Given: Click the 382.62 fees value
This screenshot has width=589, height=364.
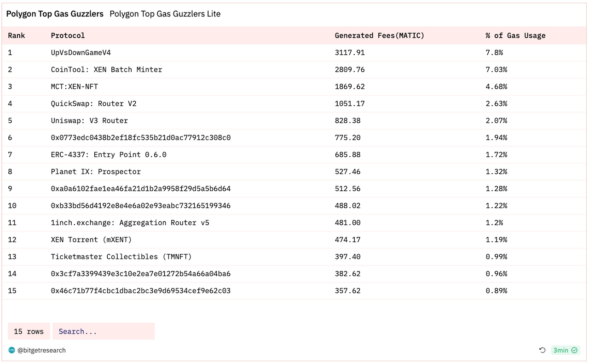Looking at the screenshot, I should pos(347,273).
